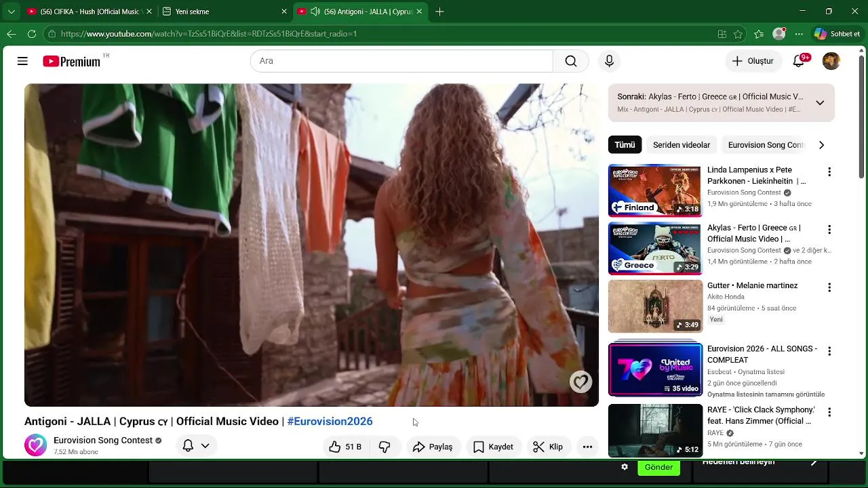Open options for Akylas - Ferto video
The width and height of the screenshot is (868, 488).
coord(829,230)
